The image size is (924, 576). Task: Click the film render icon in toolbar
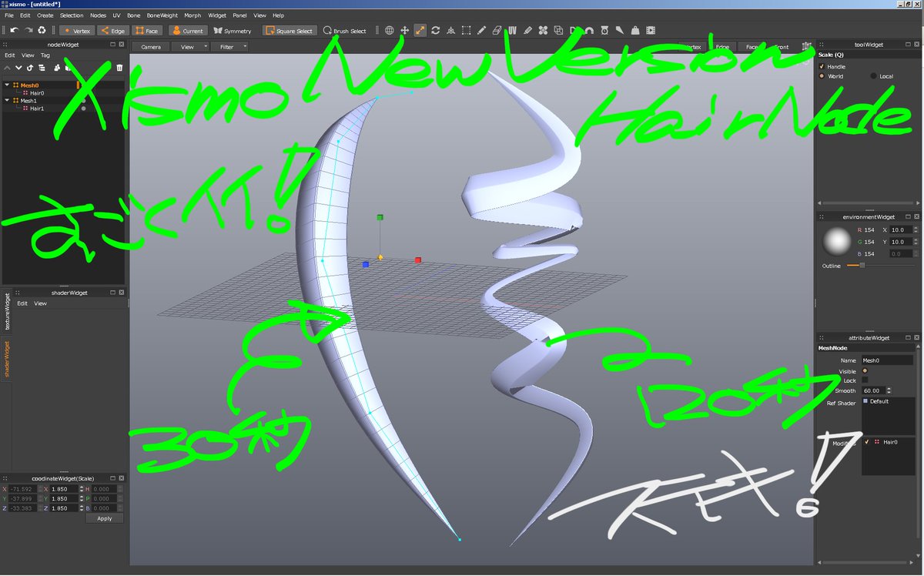(x=651, y=31)
